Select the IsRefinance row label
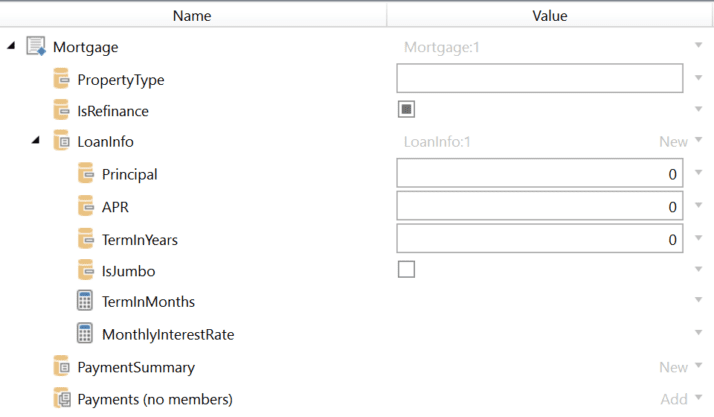Image resolution: width=714 pixels, height=417 pixels. [113, 111]
